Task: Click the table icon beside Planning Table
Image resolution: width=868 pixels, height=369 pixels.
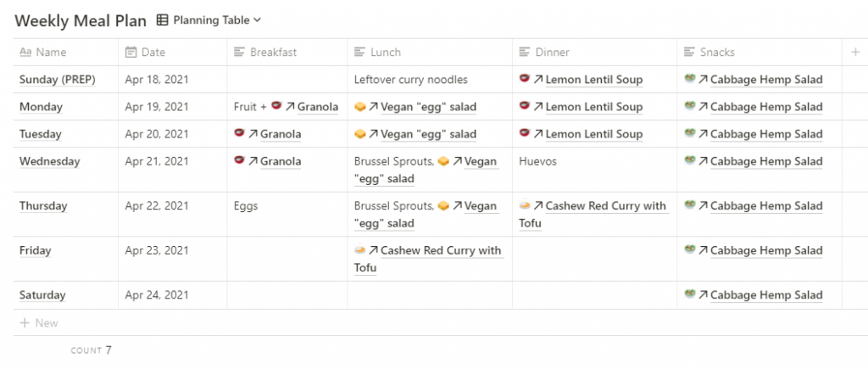Action: point(162,20)
